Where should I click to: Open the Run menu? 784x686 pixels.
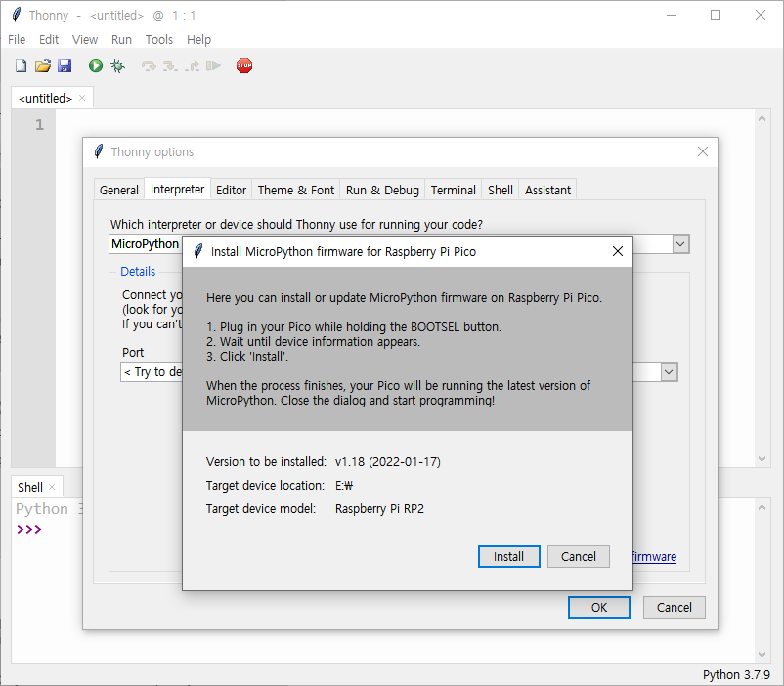click(121, 39)
